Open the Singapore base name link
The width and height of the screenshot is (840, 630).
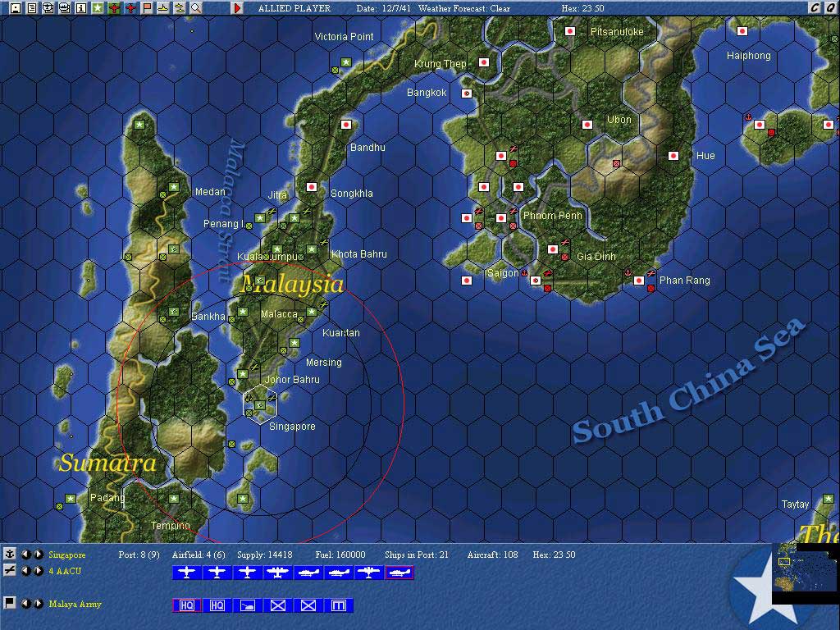[x=67, y=555]
